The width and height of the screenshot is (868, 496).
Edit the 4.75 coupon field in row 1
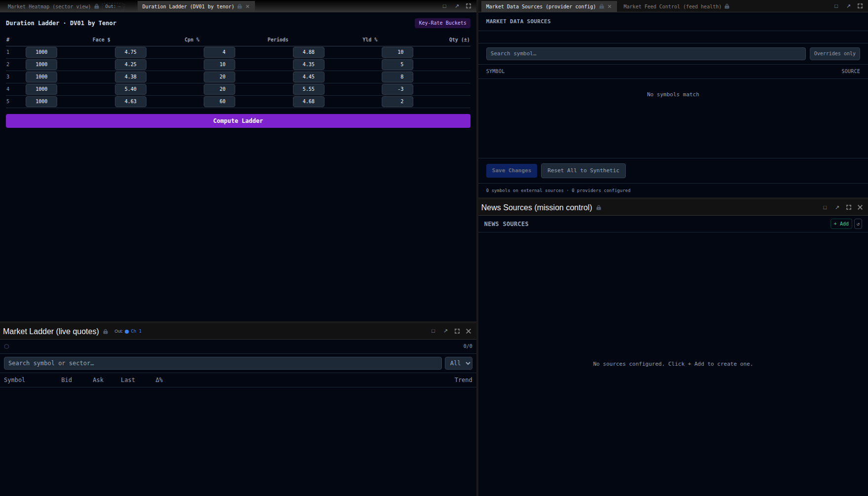coord(131,52)
